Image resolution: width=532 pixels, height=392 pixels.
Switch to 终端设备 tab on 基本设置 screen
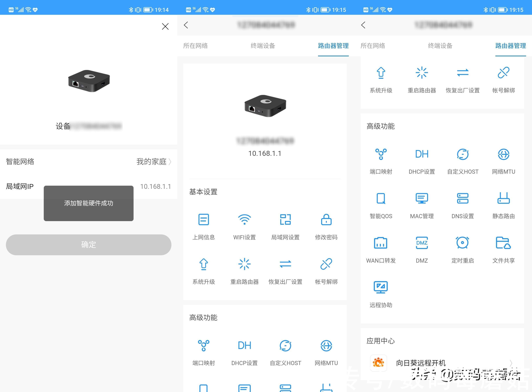point(263,46)
